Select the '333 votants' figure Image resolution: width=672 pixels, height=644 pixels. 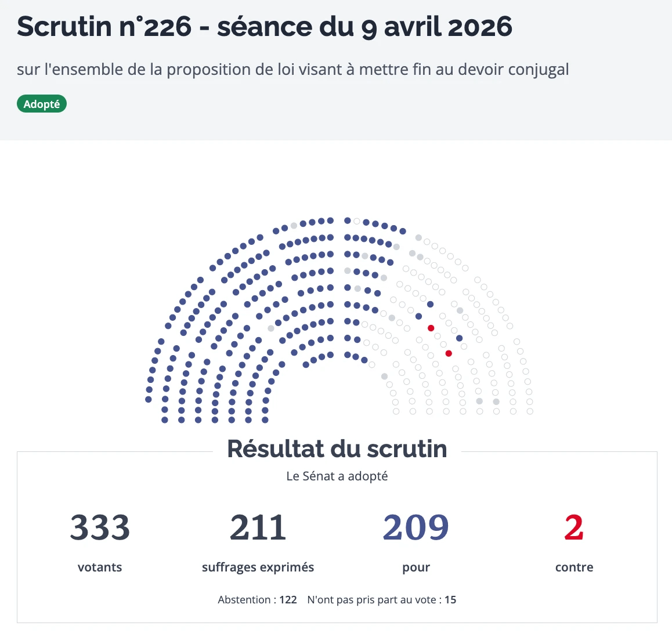tap(100, 528)
